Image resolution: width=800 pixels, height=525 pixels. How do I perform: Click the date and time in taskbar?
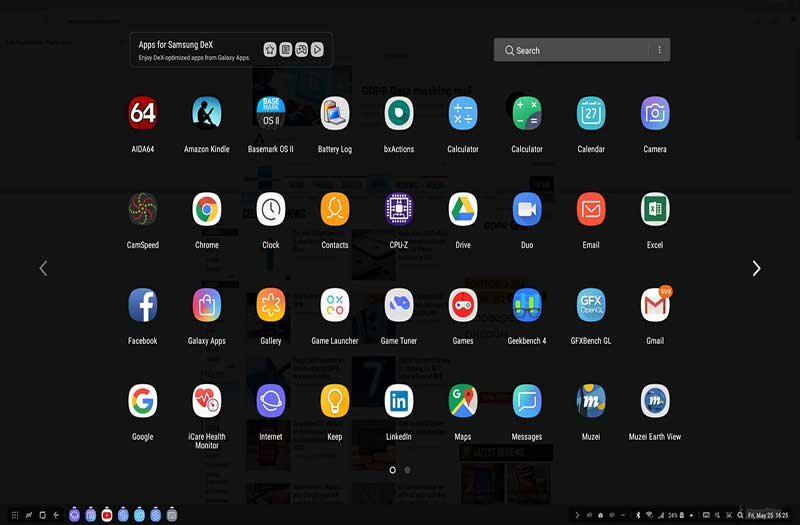coord(768,515)
